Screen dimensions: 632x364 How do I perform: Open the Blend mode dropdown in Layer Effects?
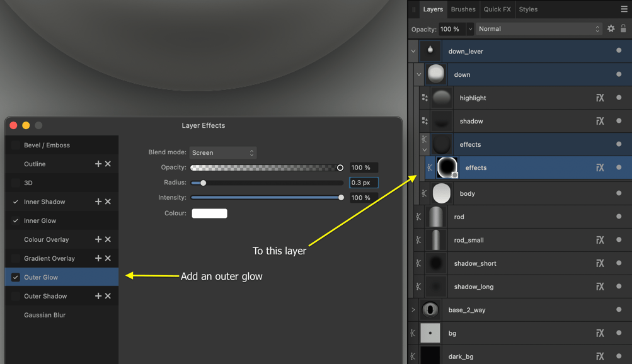[x=222, y=152]
